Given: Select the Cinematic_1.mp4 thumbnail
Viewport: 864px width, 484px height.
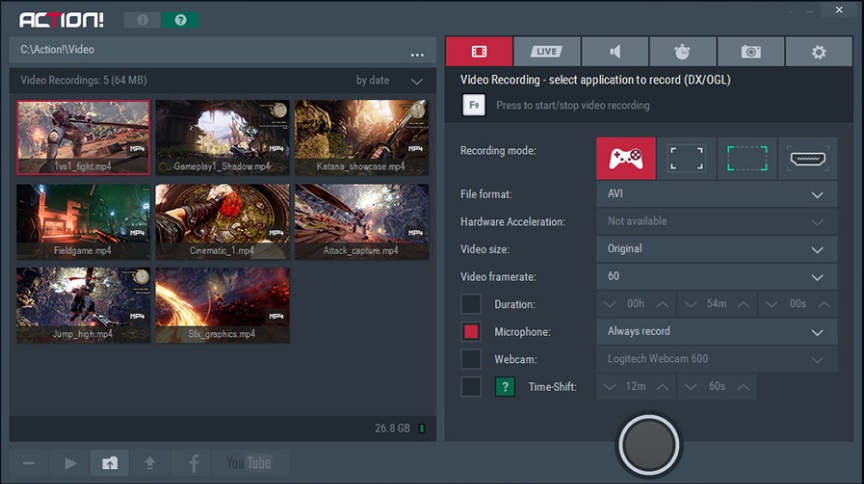Looking at the screenshot, I should 223,222.
